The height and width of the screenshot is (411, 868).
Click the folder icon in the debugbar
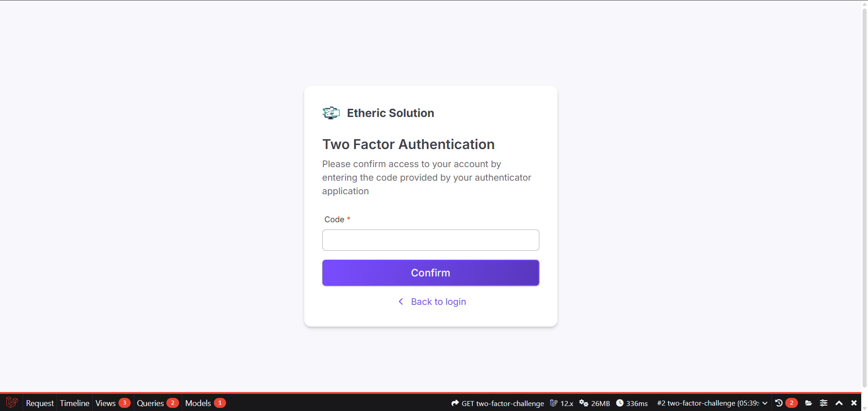point(809,403)
